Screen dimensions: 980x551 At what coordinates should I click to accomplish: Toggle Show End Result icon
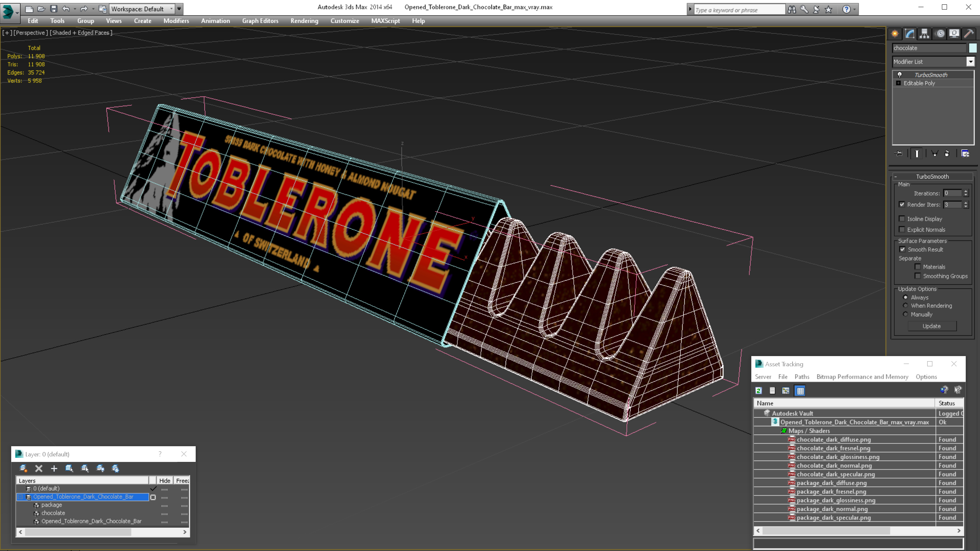tap(917, 154)
